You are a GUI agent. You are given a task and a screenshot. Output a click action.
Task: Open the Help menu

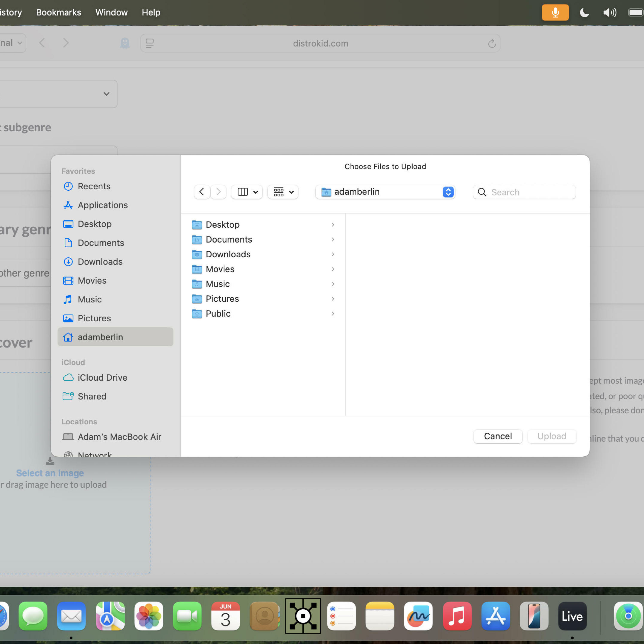[x=151, y=12]
